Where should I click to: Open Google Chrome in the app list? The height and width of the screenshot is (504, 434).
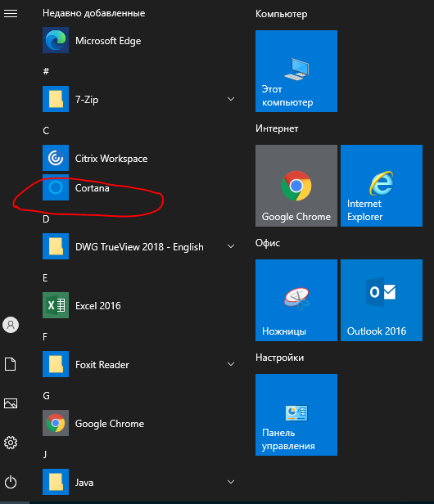(138, 423)
